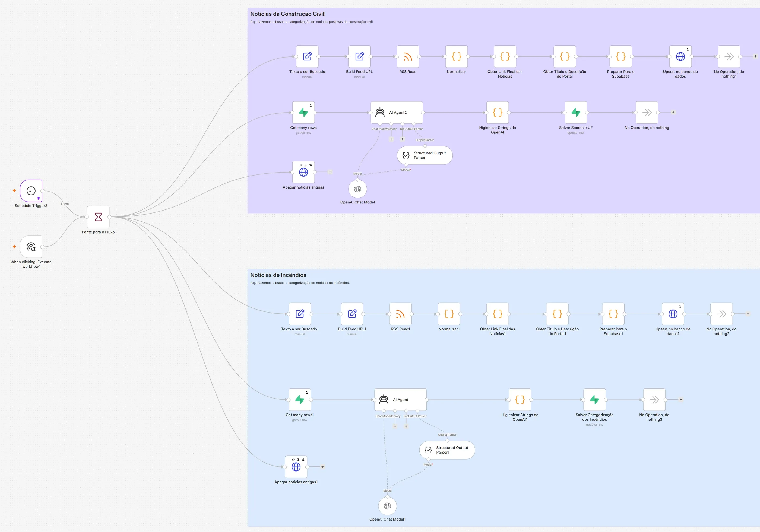Select the RSS Read node icon
This screenshot has width=760, height=532.
pos(408,57)
